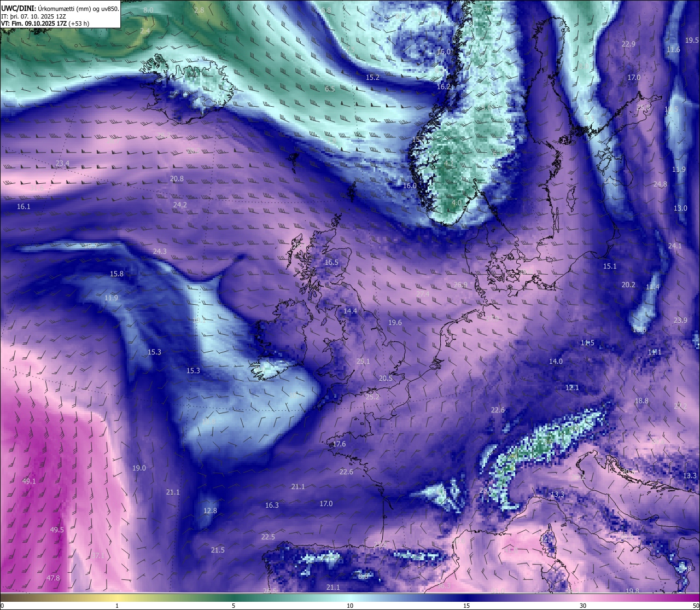This screenshot has width=700, height=610.
Task: Click the map value "16.1"
Action: 24,207
